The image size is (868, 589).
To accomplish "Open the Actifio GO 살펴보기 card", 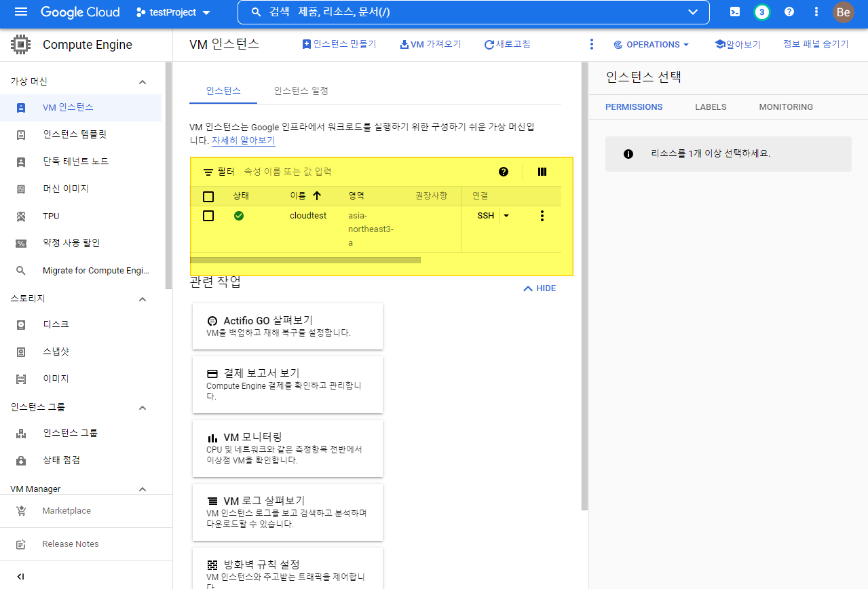I will tap(288, 326).
